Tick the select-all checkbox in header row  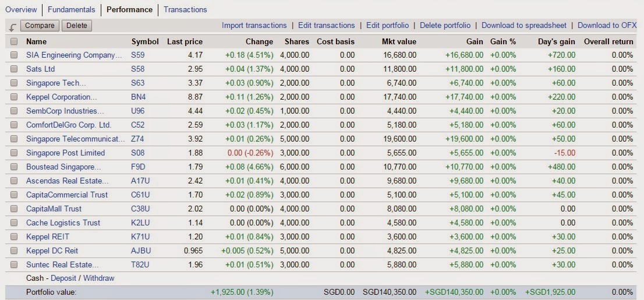[14, 41]
